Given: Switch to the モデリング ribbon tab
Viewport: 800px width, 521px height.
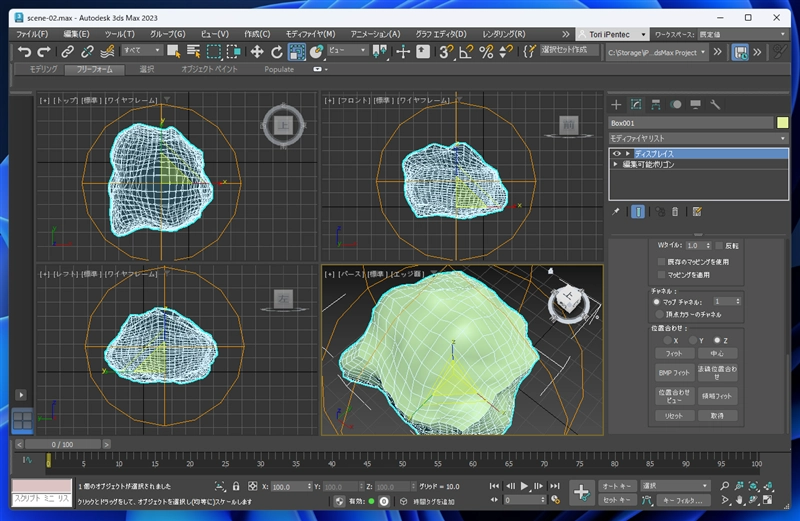Looking at the screenshot, I should click(x=43, y=69).
